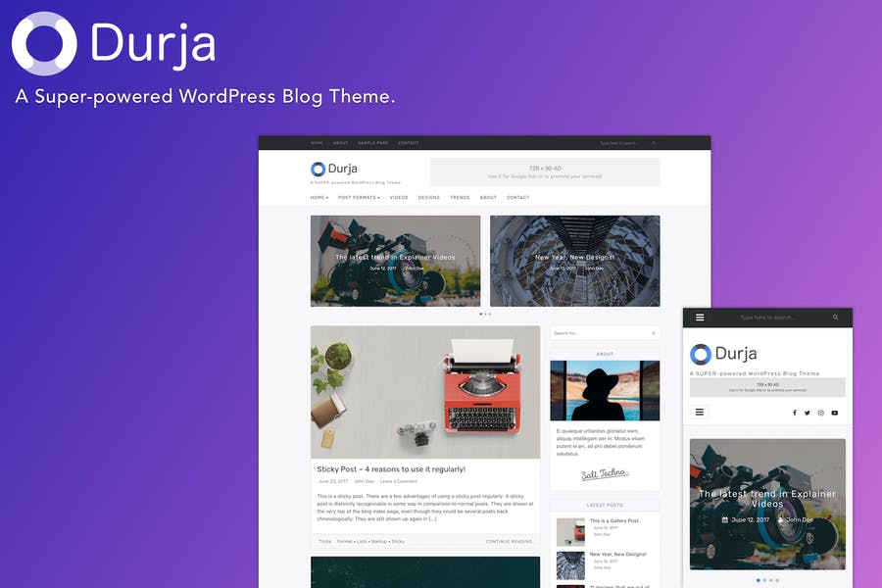This screenshot has width=882, height=588.
Task: Click the calendar icon beside June 12, 2017
Action: click(x=725, y=520)
